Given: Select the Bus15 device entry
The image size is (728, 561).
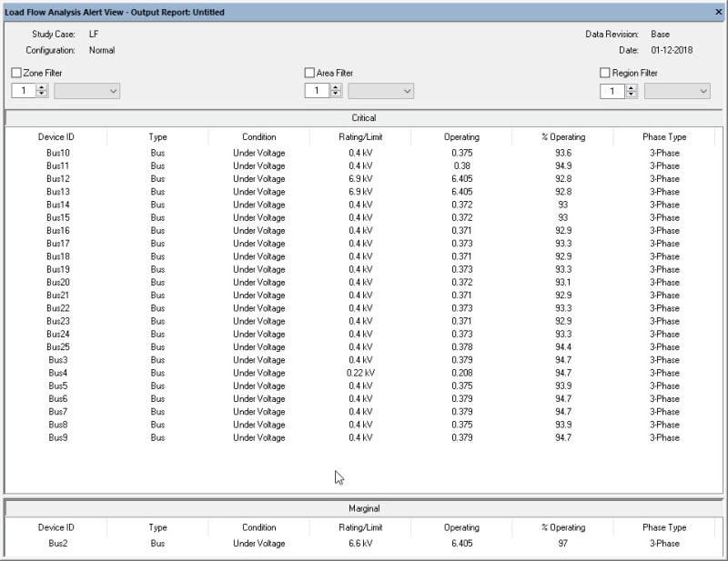Looking at the screenshot, I should [58, 217].
